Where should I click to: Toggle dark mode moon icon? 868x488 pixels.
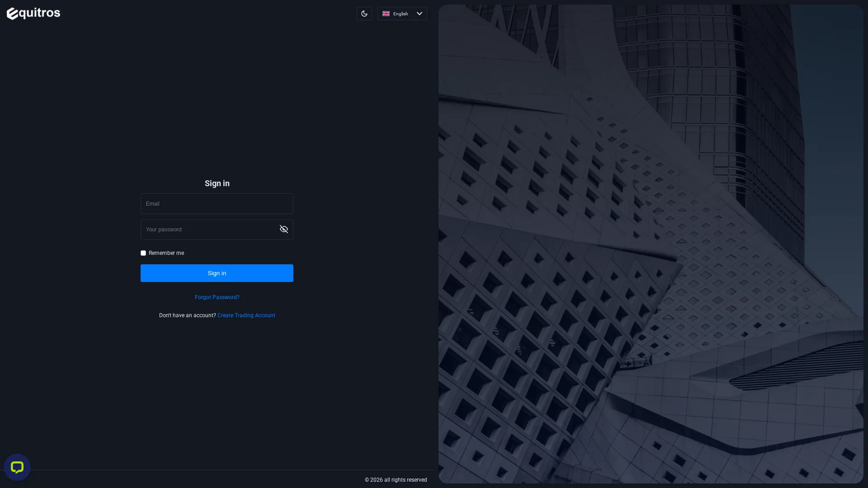tap(364, 14)
